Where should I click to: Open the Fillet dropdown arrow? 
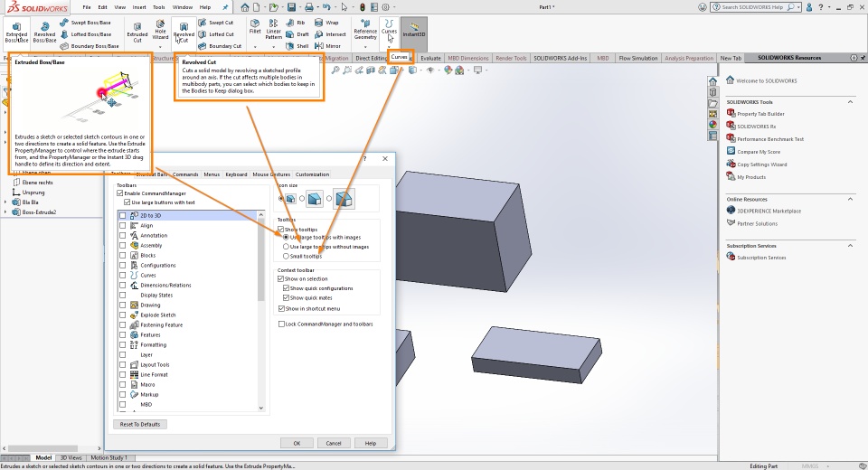255,47
